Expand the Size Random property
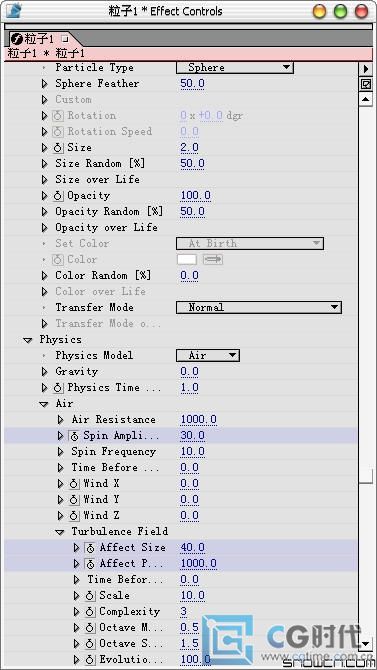 pyautogui.click(x=44, y=164)
